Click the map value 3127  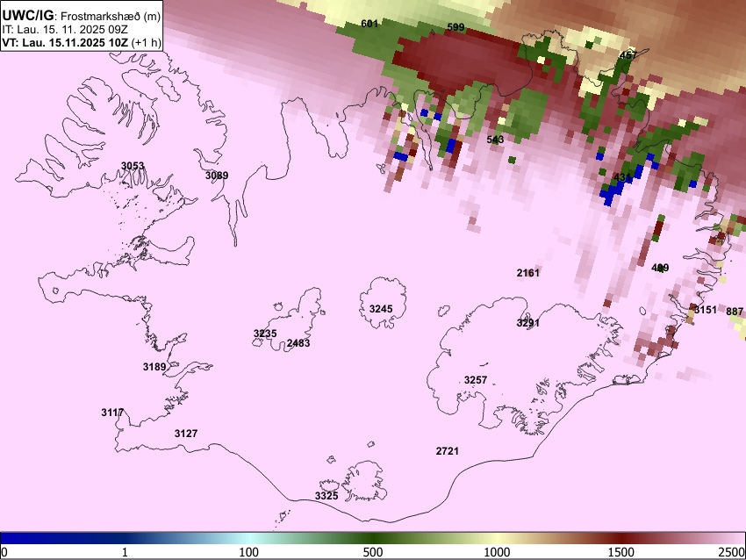coord(186,434)
